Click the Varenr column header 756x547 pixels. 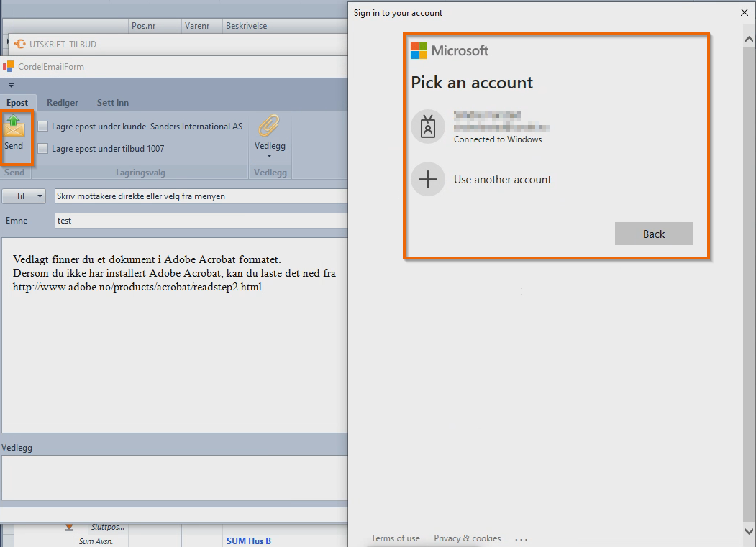[x=203, y=26]
